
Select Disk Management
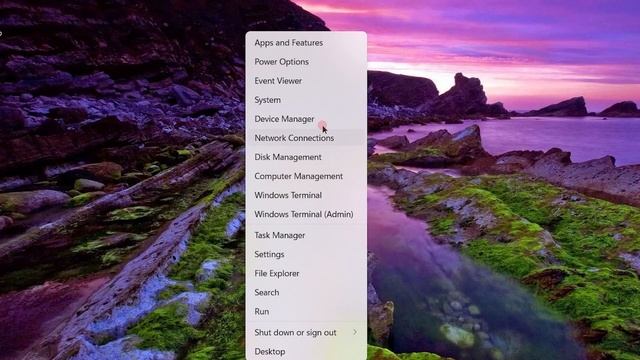(306, 157)
